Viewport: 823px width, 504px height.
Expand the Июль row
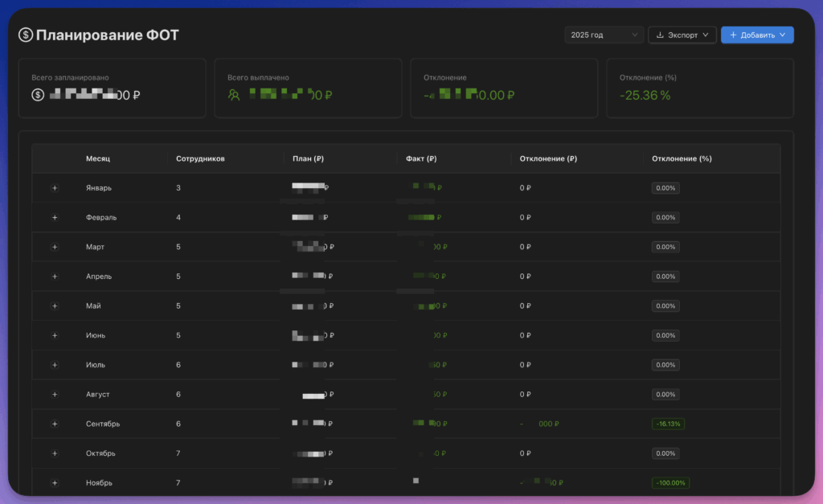pos(55,365)
